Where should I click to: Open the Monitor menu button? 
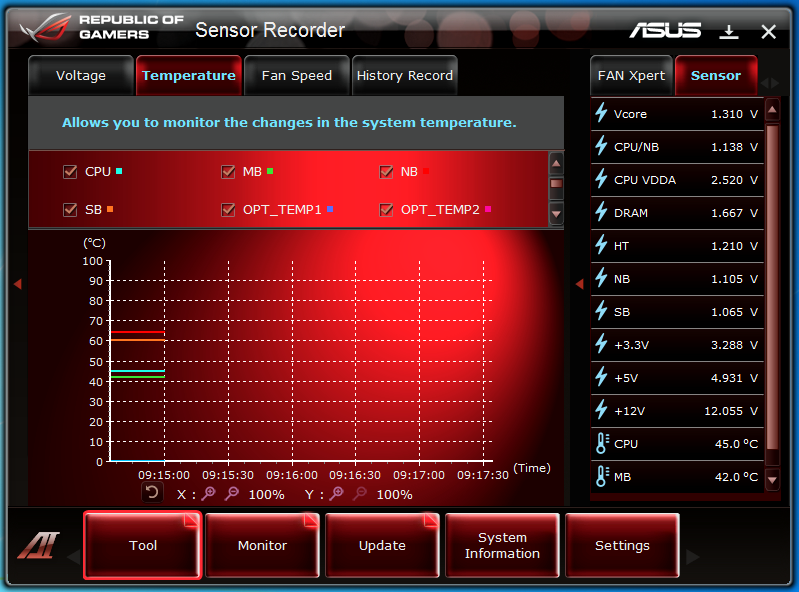click(262, 545)
